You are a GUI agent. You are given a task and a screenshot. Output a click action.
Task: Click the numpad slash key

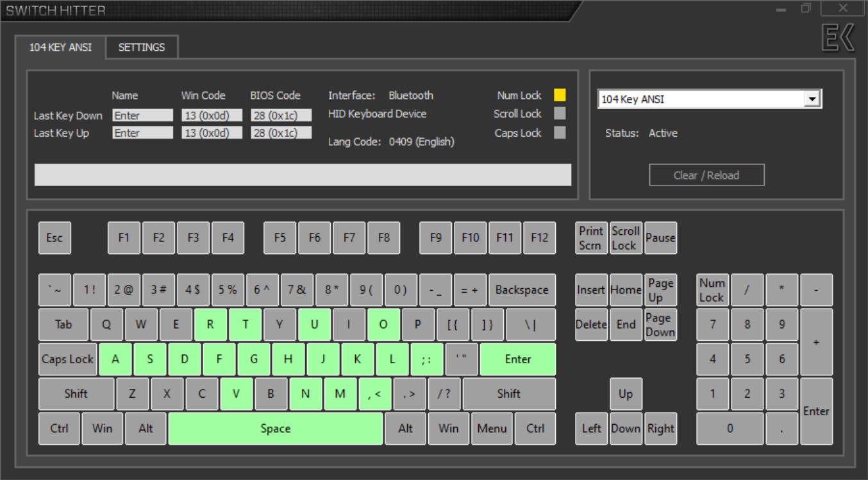(747, 290)
